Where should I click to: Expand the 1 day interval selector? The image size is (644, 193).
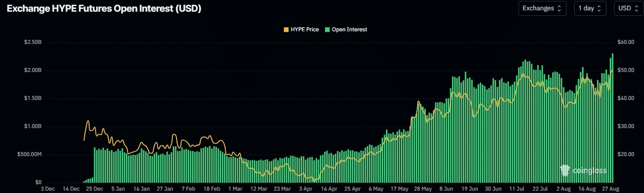tap(590, 8)
